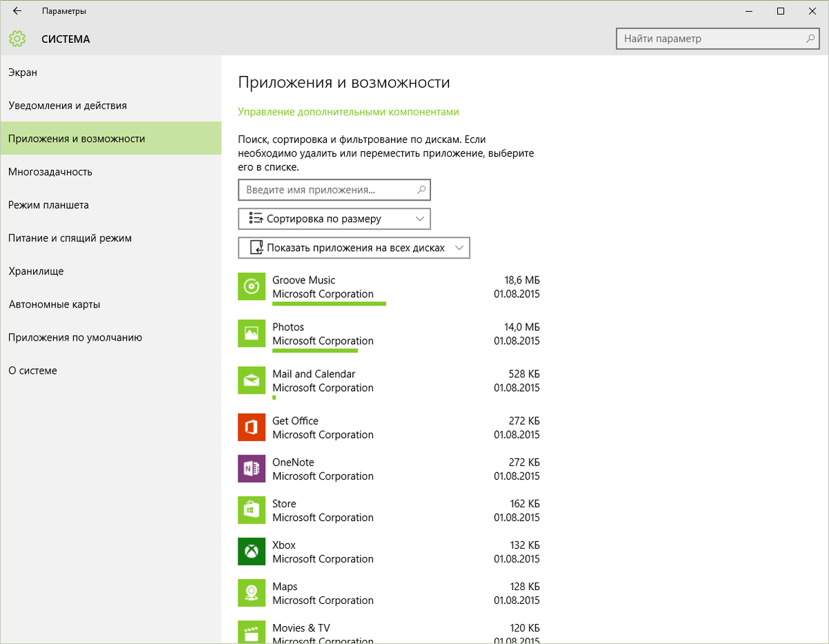Open Питание и спящий режим
The width and height of the screenshot is (829, 644).
(x=111, y=238)
